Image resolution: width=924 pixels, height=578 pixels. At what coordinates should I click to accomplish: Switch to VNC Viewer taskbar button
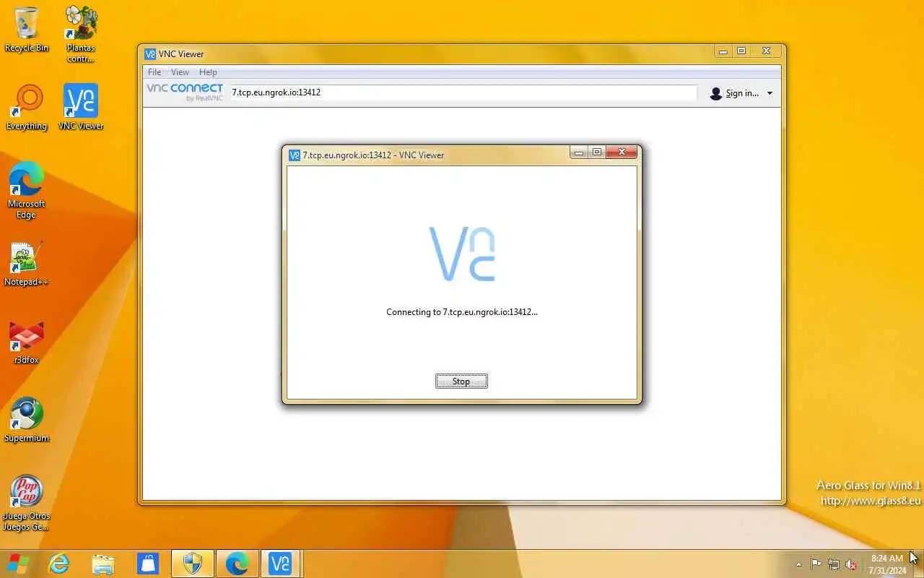(x=280, y=564)
